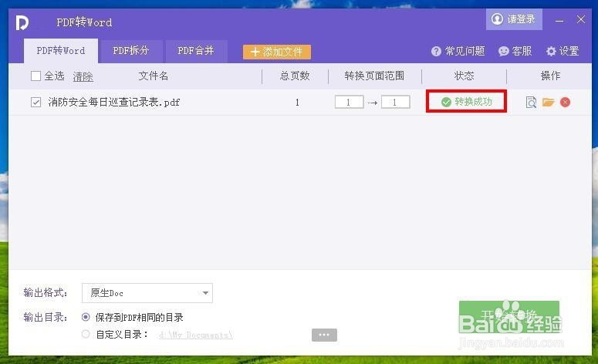Click the 文件名 column header
Image resolution: width=598 pixels, height=364 pixels.
coord(153,76)
